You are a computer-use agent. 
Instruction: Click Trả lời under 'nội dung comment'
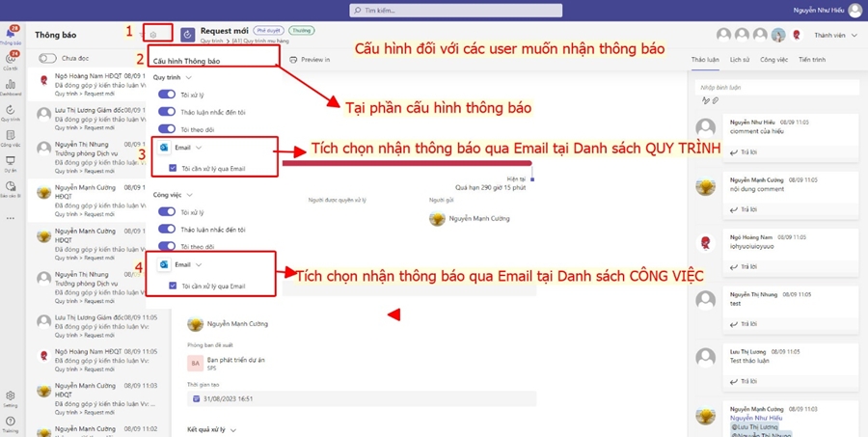coord(743,209)
